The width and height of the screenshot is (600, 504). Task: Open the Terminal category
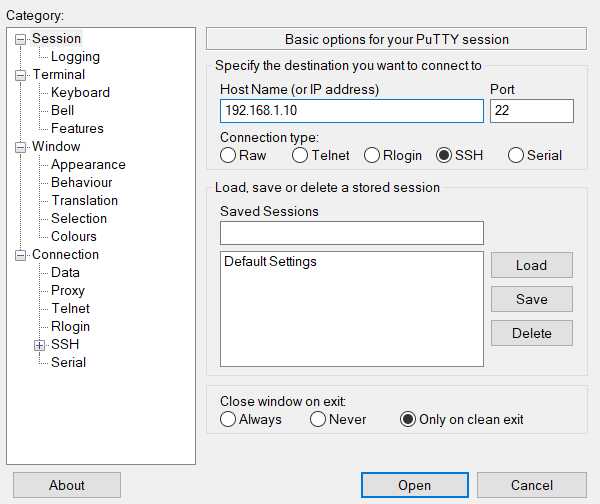point(59,75)
